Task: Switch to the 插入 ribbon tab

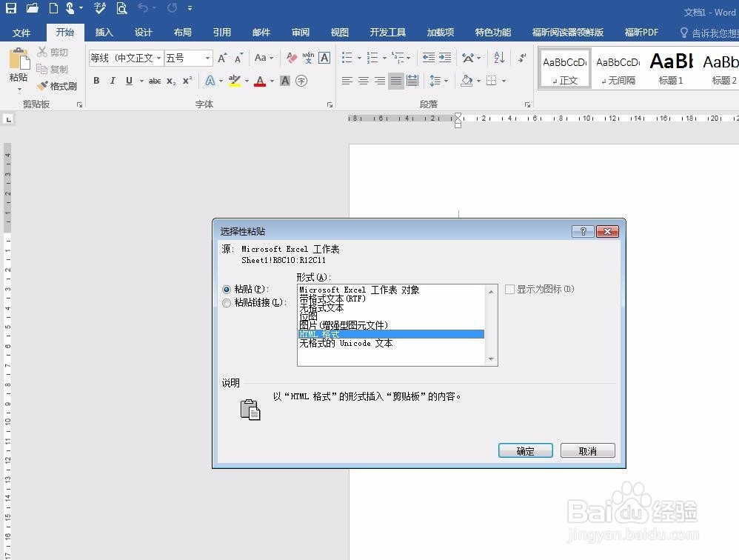Action: pos(104,32)
